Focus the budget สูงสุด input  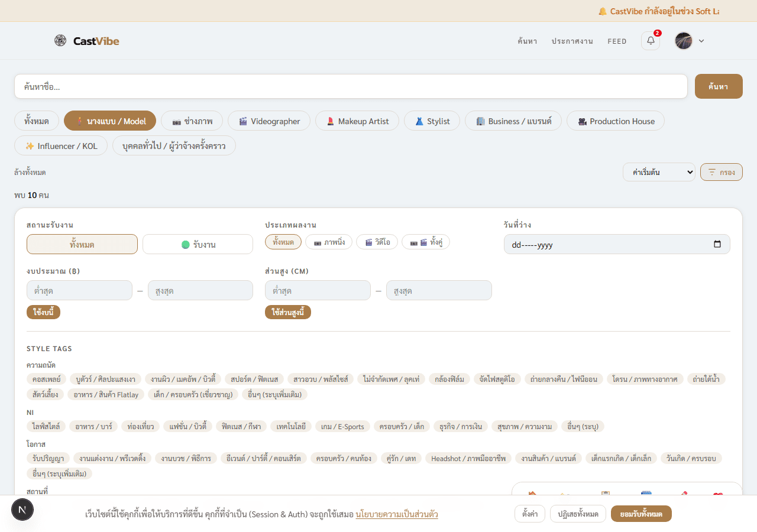200,290
